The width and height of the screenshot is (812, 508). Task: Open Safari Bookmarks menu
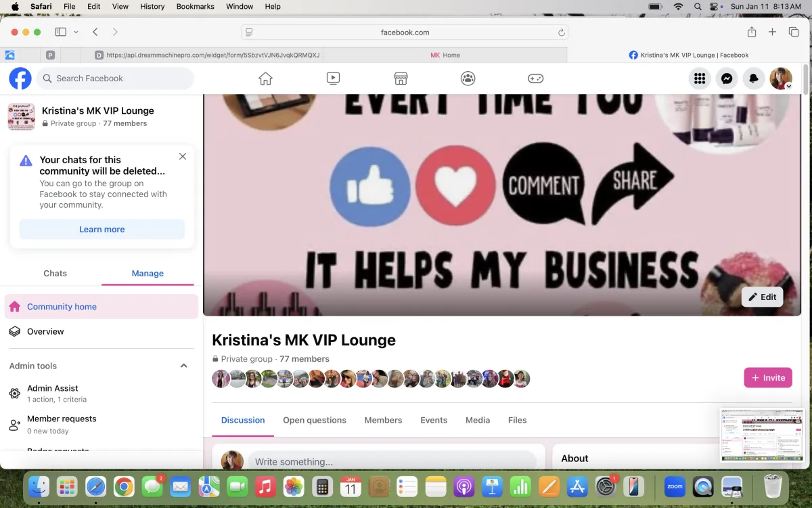click(196, 6)
